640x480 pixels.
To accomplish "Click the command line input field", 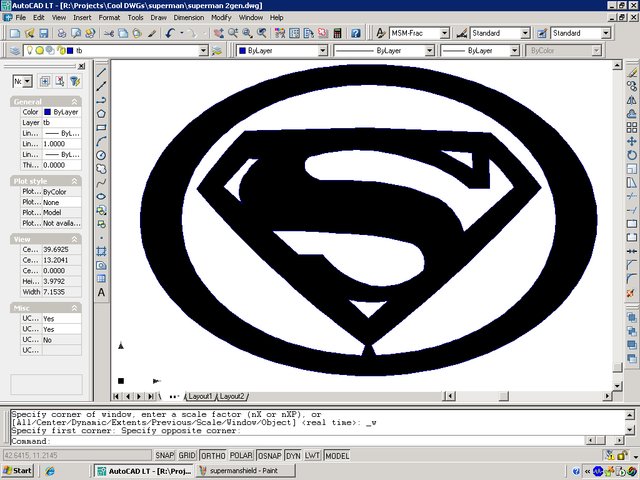I will click(x=297, y=441).
